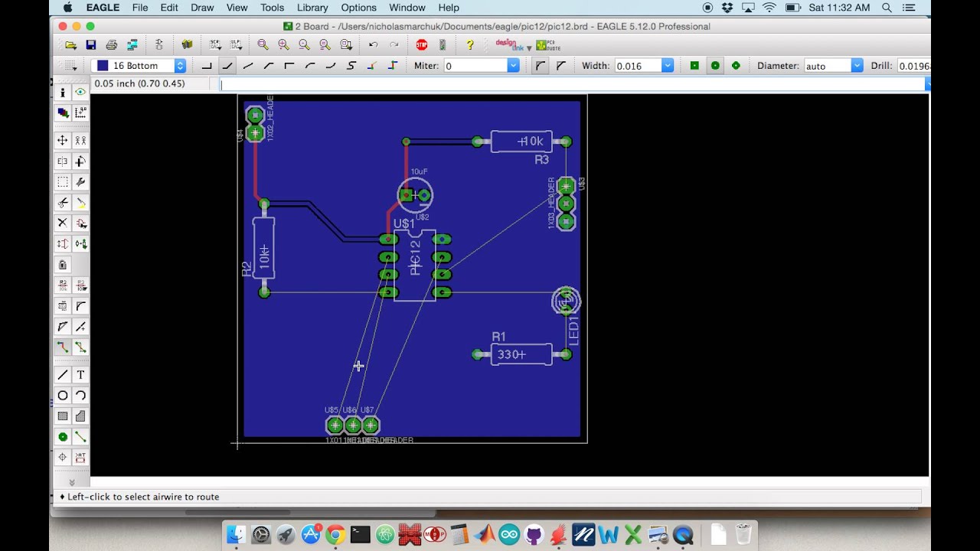Open the Library menu
The height and width of the screenshot is (551, 980).
point(312,8)
